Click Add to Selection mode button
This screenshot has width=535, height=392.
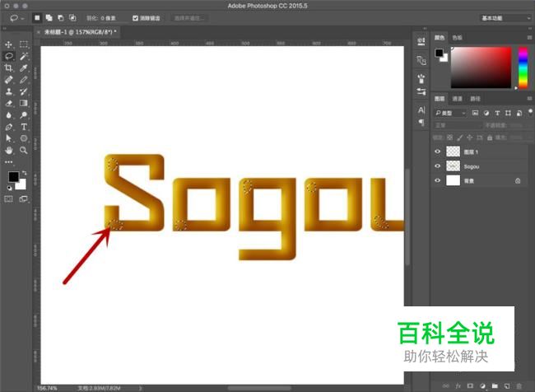(49, 18)
